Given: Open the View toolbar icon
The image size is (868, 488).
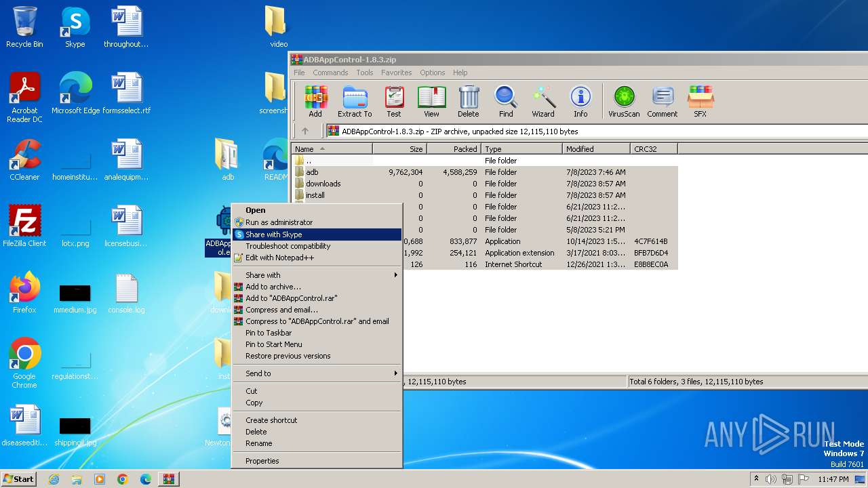Looking at the screenshot, I should (431, 102).
